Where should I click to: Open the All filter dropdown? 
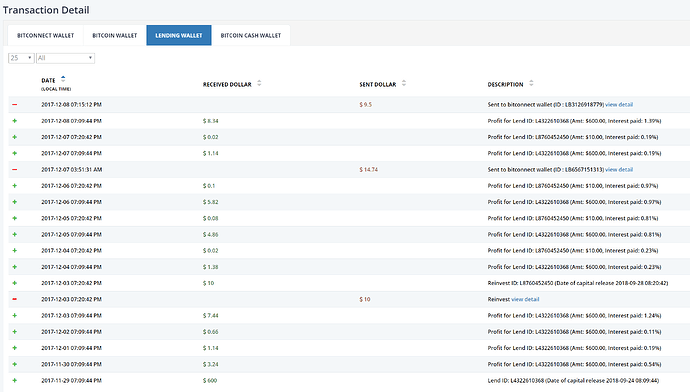(x=65, y=58)
